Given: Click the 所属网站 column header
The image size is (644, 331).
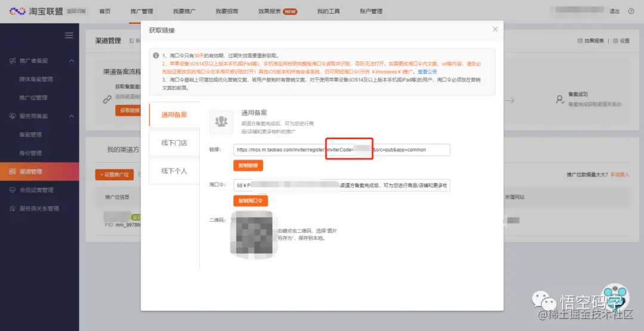Looking at the screenshot, I should [515, 197].
